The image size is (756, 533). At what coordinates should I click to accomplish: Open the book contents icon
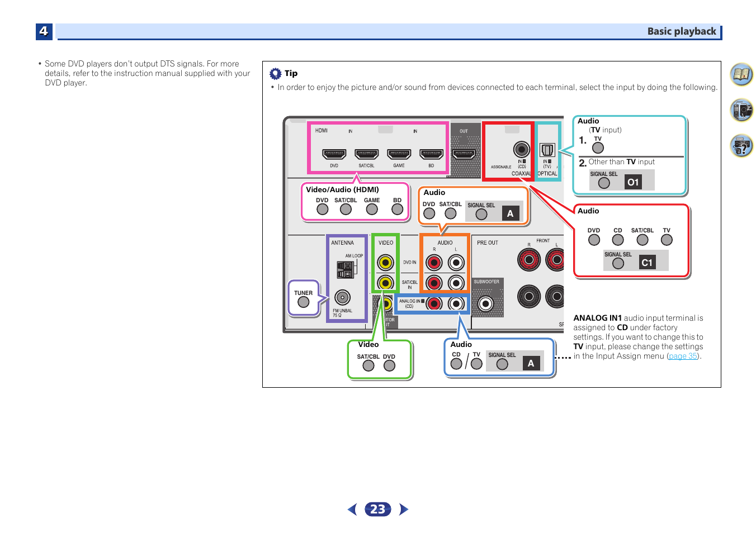coord(741,74)
